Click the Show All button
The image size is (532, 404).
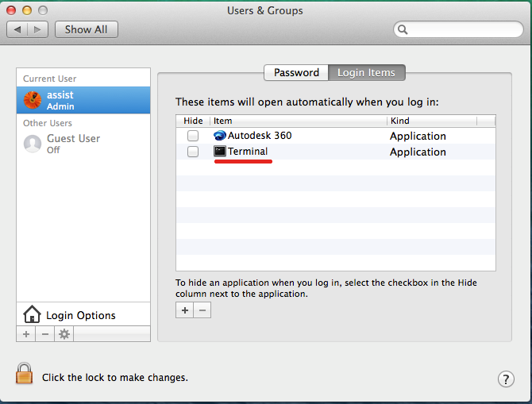(x=86, y=29)
